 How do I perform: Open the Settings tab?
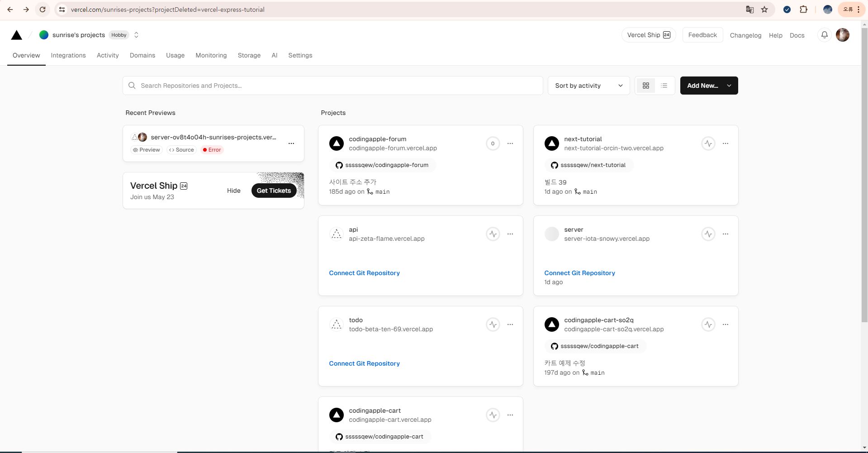pyautogui.click(x=300, y=55)
